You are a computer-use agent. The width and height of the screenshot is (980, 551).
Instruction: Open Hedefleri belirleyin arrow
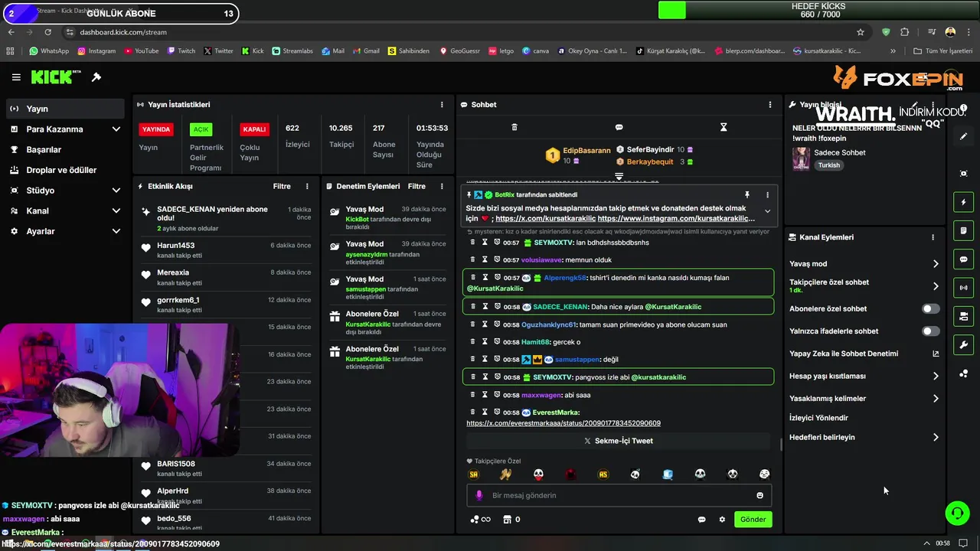point(935,438)
